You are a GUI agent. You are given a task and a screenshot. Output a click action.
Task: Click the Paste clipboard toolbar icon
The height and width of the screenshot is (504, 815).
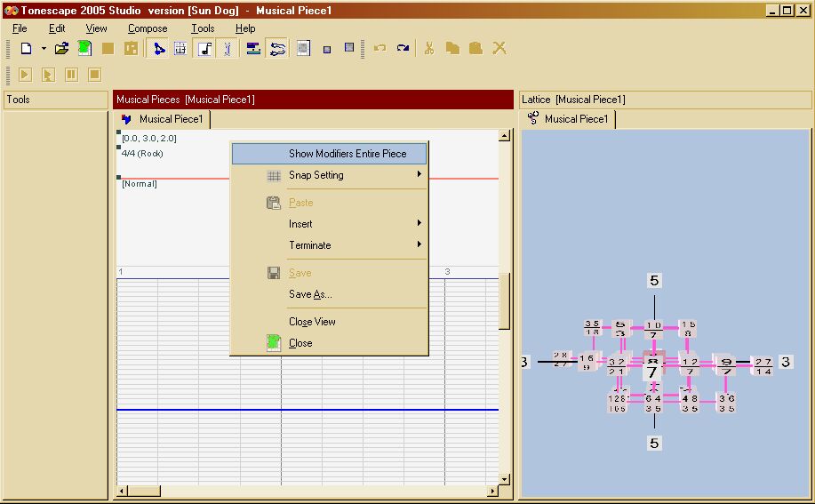coord(475,48)
